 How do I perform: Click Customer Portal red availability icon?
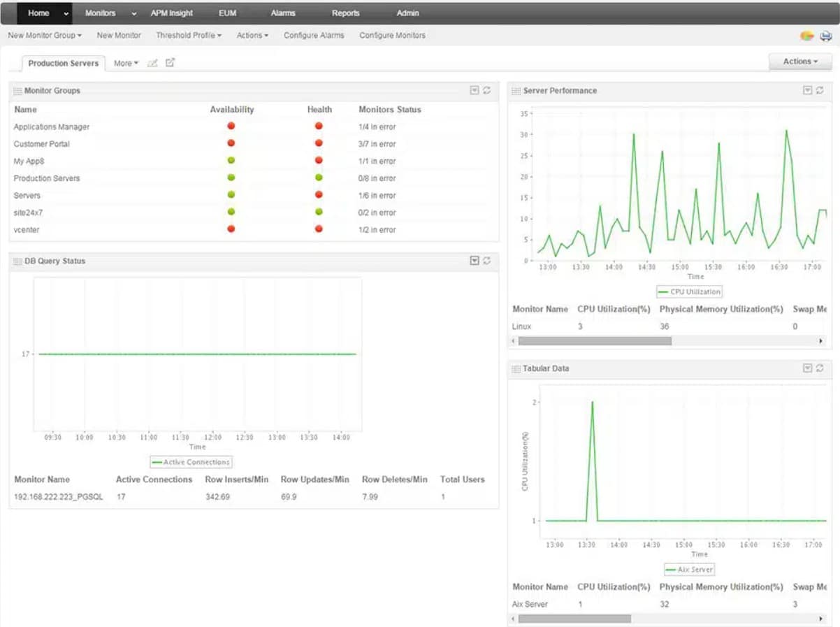click(231, 143)
